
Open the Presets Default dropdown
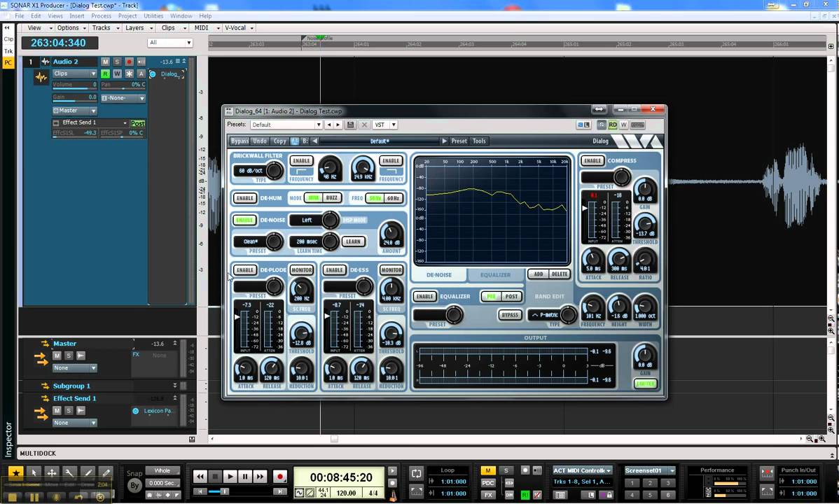point(286,125)
